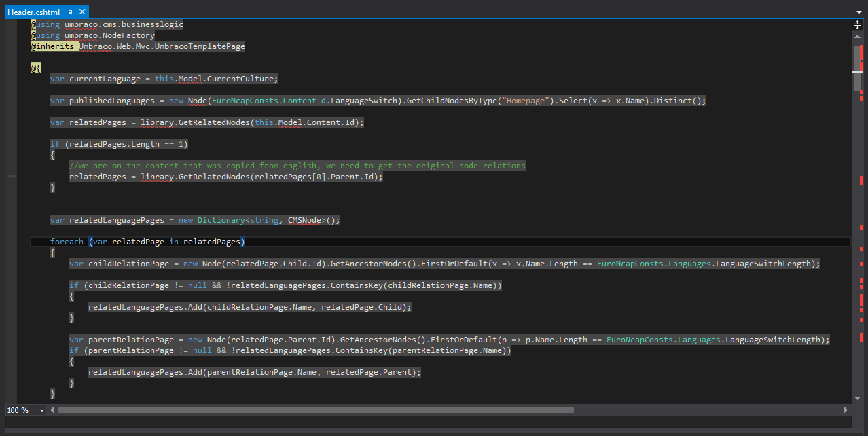This screenshot has height=436, width=868.
Task: Open the 100 % zoom dropdown
Action: [x=42, y=410]
